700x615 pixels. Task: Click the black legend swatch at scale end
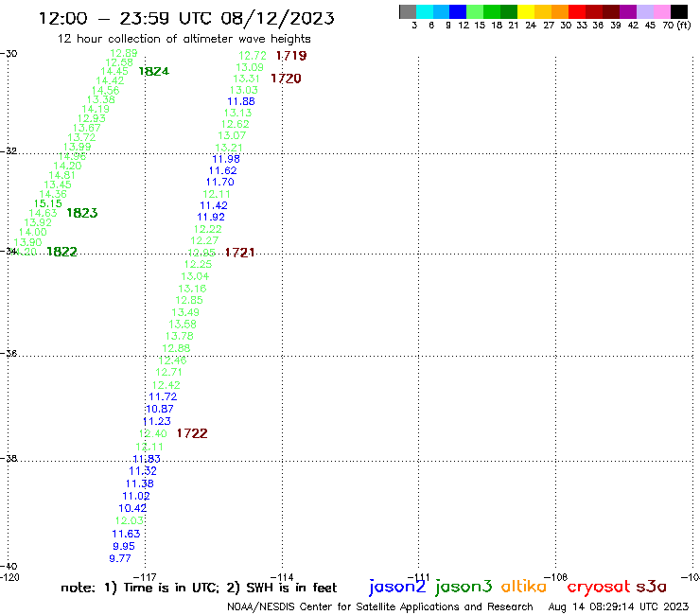coord(679,12)
